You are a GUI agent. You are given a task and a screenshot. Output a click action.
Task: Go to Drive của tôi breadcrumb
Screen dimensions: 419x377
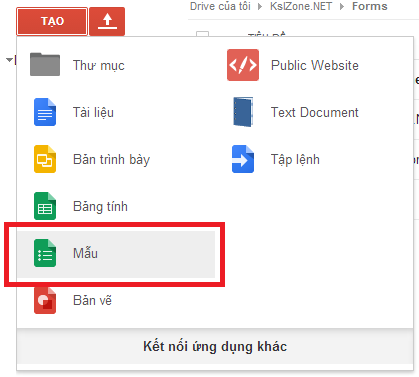[220, 6]
